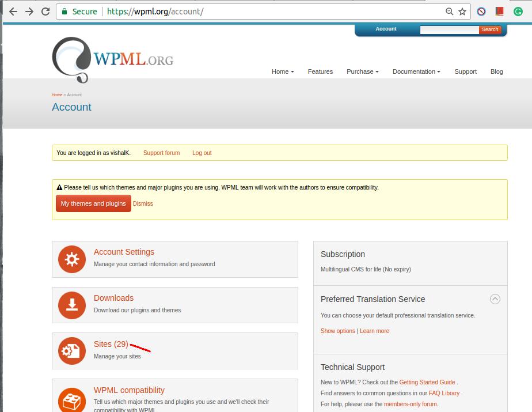Collapse the Preferred Translation Service panel
The width and height of the screenshot is (532, 412).
pyautogui.click(x=495, y=299)
